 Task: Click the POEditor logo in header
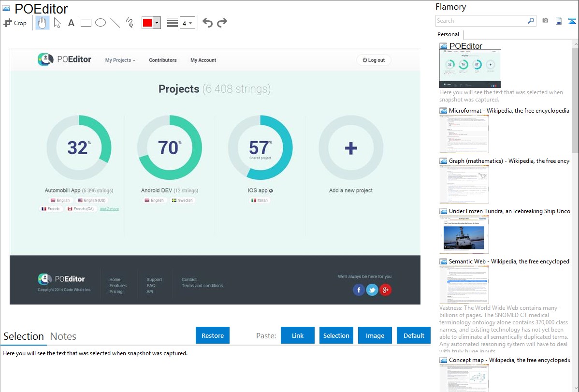point(64,59)
